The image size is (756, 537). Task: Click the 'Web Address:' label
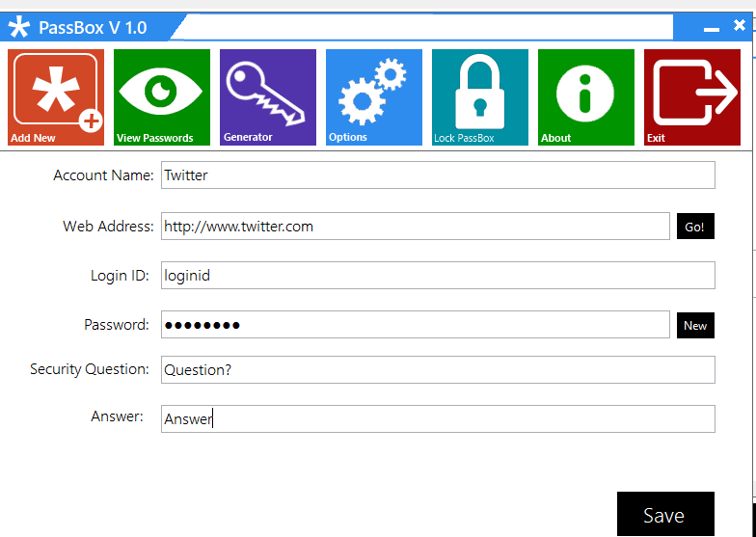(x=108, y=226)
